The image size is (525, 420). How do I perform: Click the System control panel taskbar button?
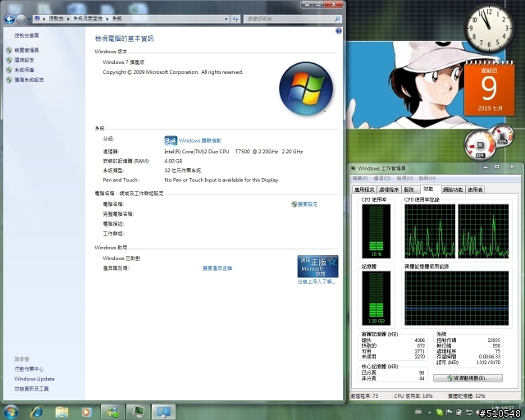click(163, 412)
